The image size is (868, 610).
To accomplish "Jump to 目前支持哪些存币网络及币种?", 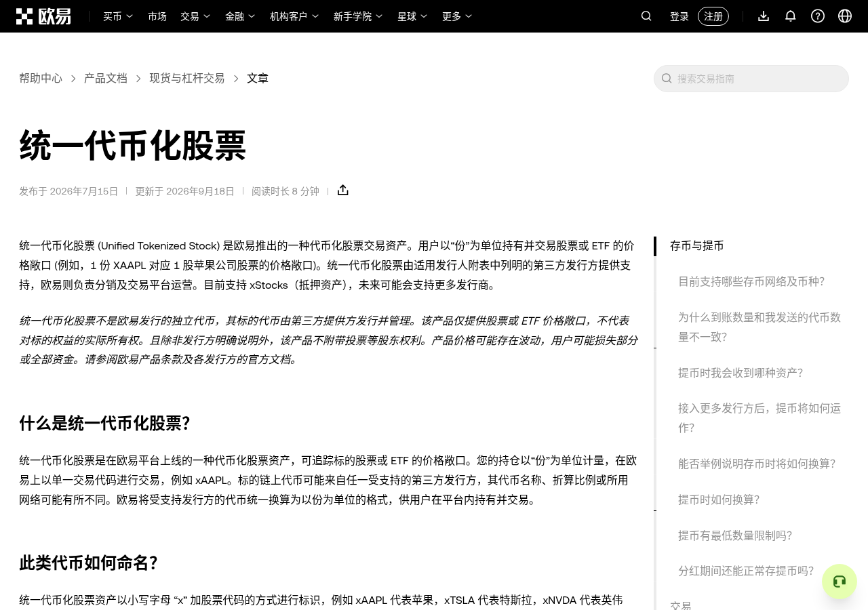I will pos(751,281).
